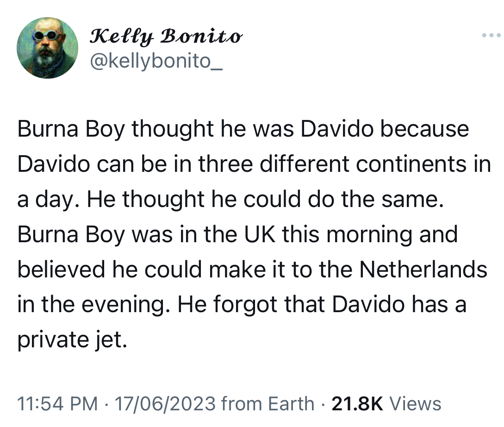Click the 21.8K view count
Image resolution: width=504 pixels, height=427 pixels.
[x=357, y=404]
